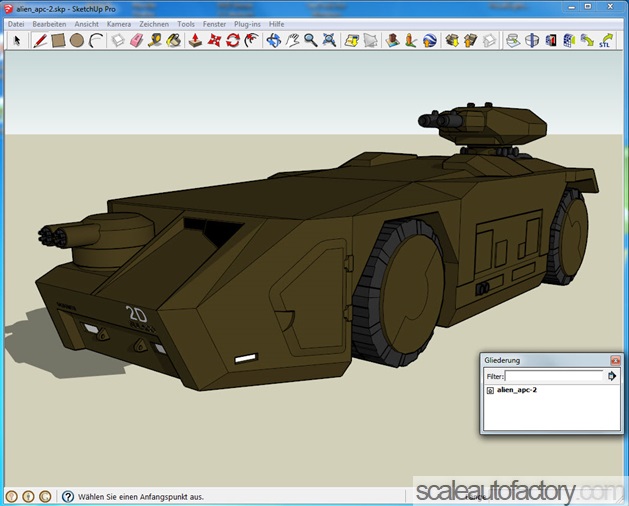
Task: Click the red door plug-in icon
Action: click(x=551, y=41)
